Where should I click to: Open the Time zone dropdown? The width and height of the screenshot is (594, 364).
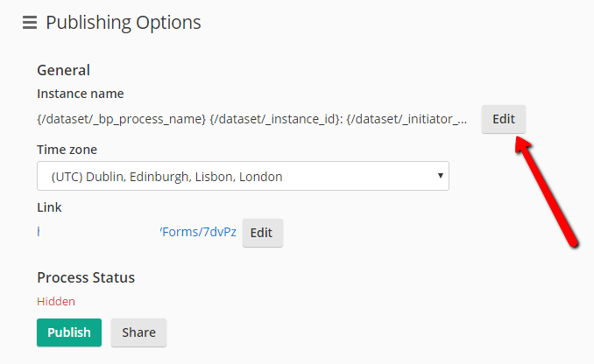coord(243,176)
